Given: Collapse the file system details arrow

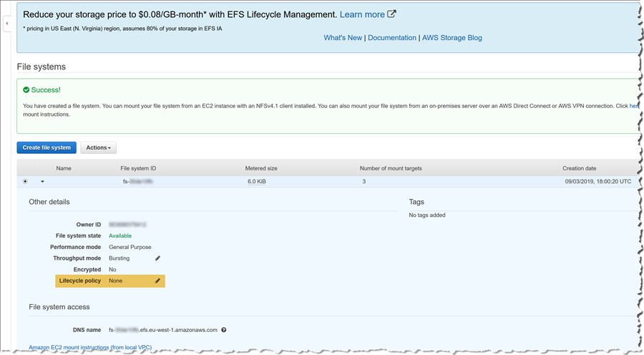Looking at the screenshot, I should tap(42, 182).
